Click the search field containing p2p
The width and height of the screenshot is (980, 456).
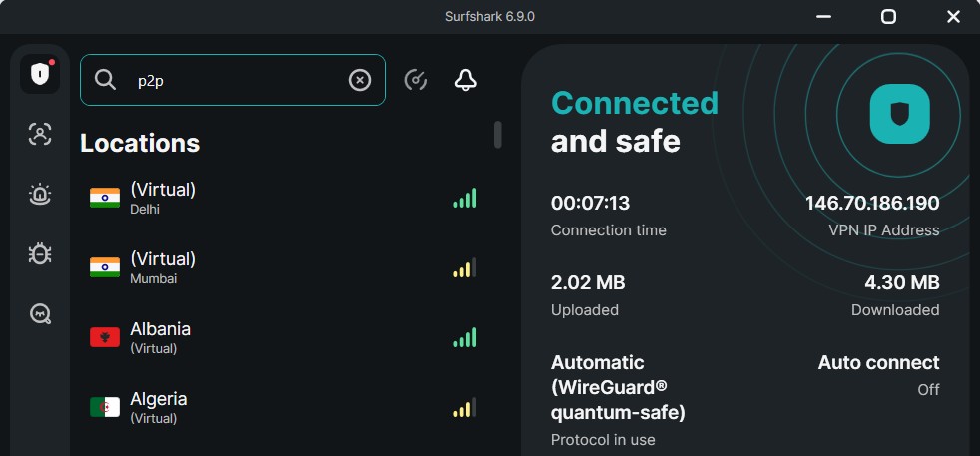(x=234, y=80)
